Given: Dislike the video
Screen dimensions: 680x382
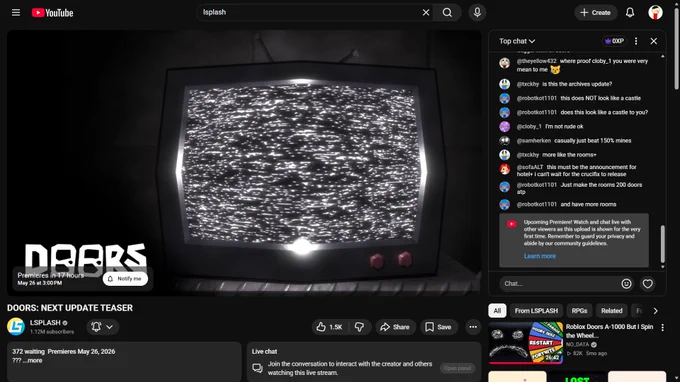Looking at the screenshot, I should coord(360,327).
